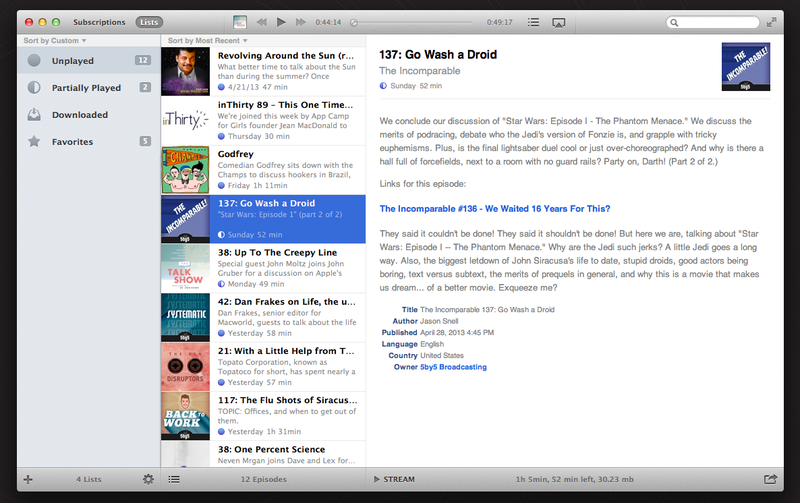Open the Sort by Custom dropdown
Viewport: 800px width, 503px height.
click(x=55, y=41)
